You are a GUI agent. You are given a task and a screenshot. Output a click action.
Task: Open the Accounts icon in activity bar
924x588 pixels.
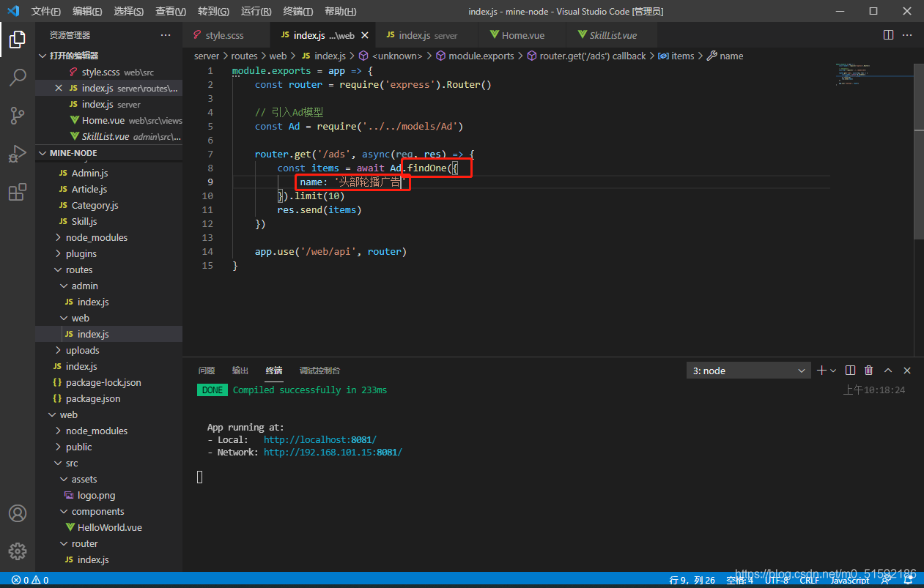click(x=18, y=513)
